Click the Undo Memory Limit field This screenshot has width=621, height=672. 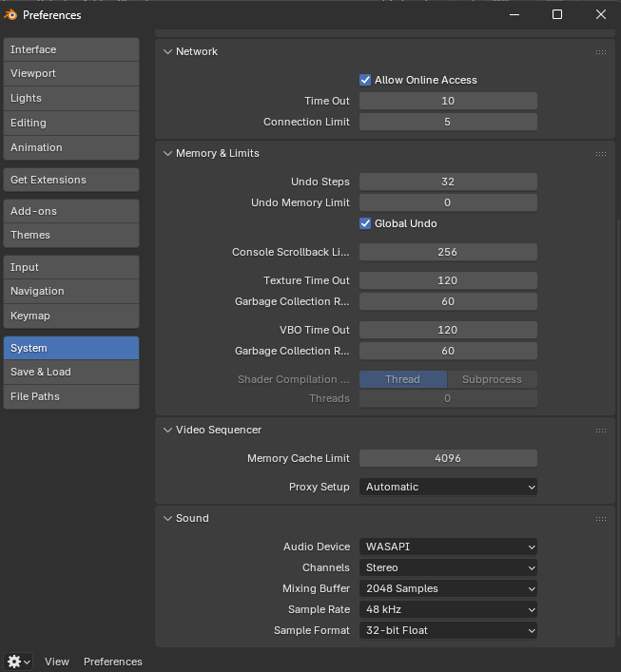pyautogui.click(x=448, y=202)
